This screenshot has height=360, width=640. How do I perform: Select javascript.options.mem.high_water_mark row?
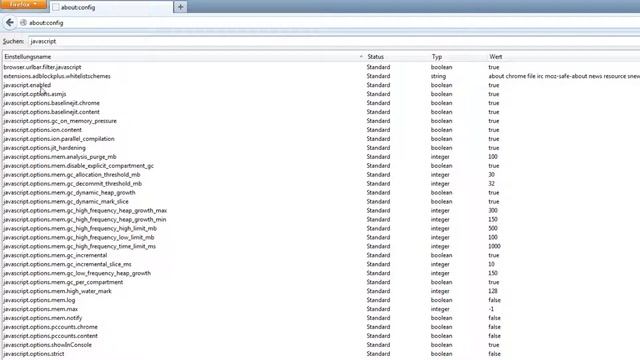(321, 291)
